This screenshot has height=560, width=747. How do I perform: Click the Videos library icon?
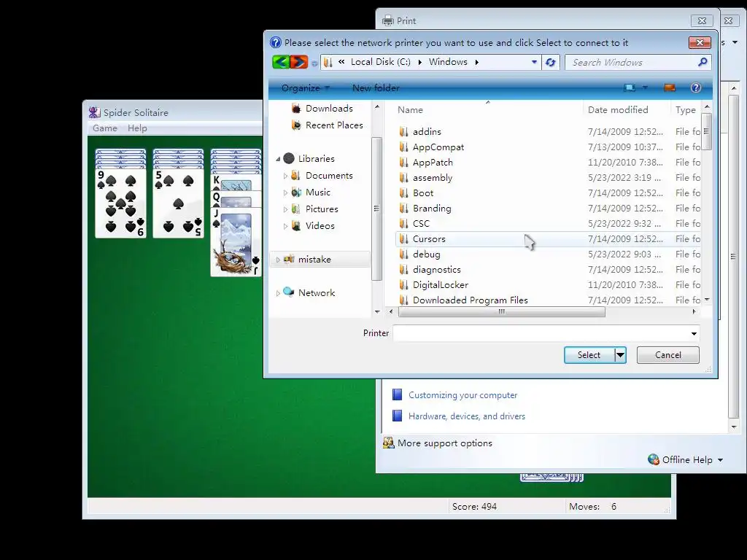coord(296,226)
